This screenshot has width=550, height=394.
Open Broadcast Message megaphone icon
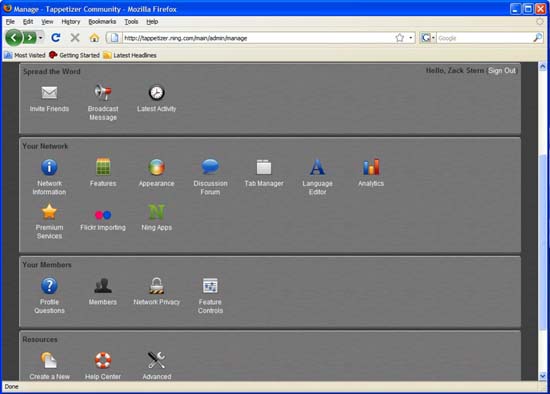[103, 92]
